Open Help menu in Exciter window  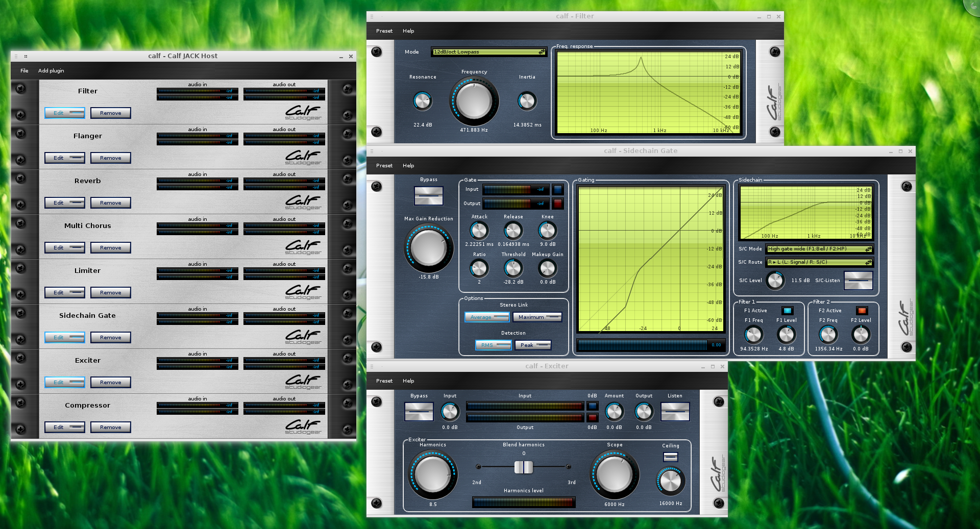pos(408,381)
